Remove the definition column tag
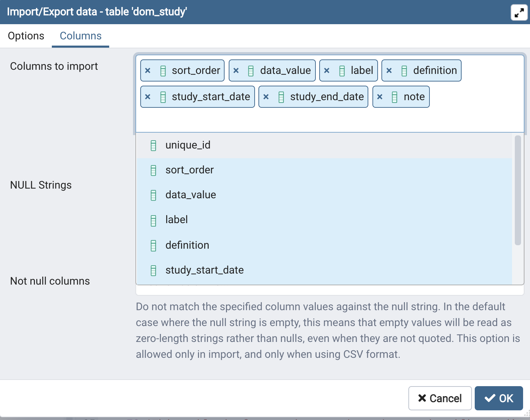This screenshot has width=530, height=420. click(389, 70)
